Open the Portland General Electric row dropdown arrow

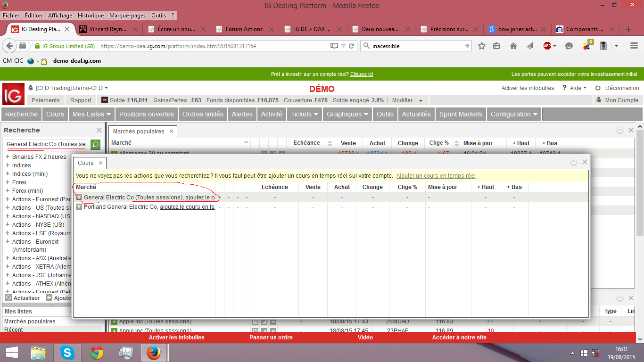79,207
